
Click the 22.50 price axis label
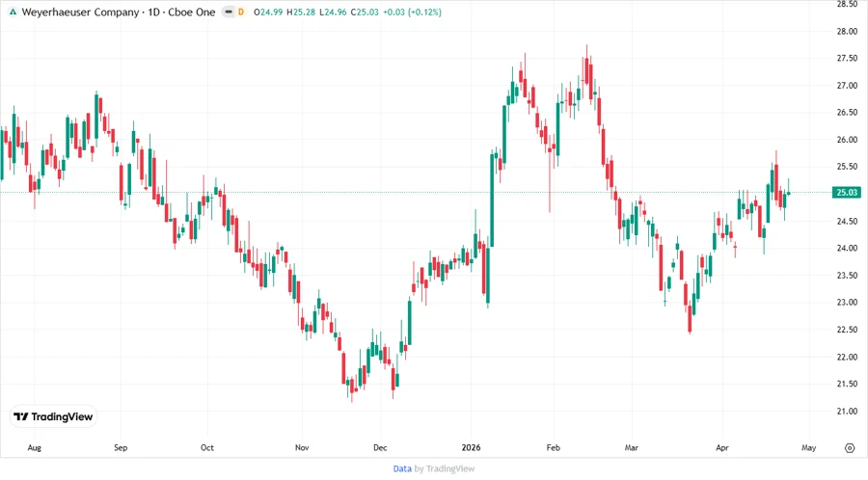click(847, 330)
